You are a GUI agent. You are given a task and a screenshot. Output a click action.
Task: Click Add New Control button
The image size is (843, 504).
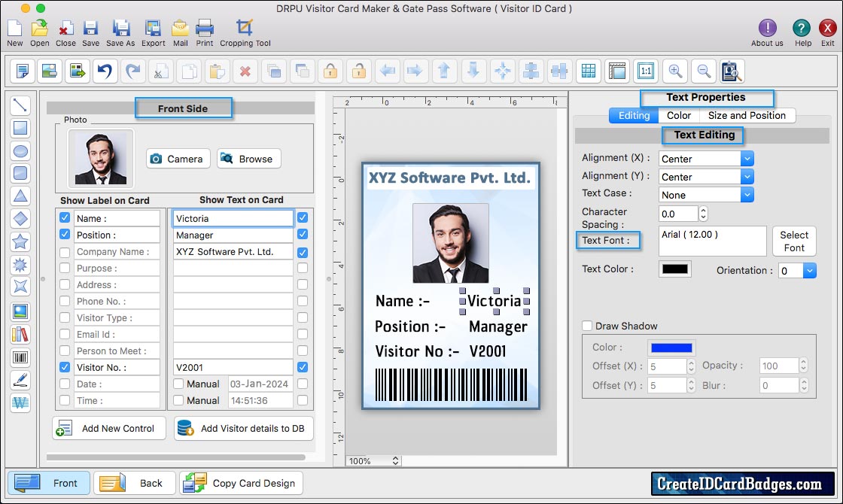point(109,428)
